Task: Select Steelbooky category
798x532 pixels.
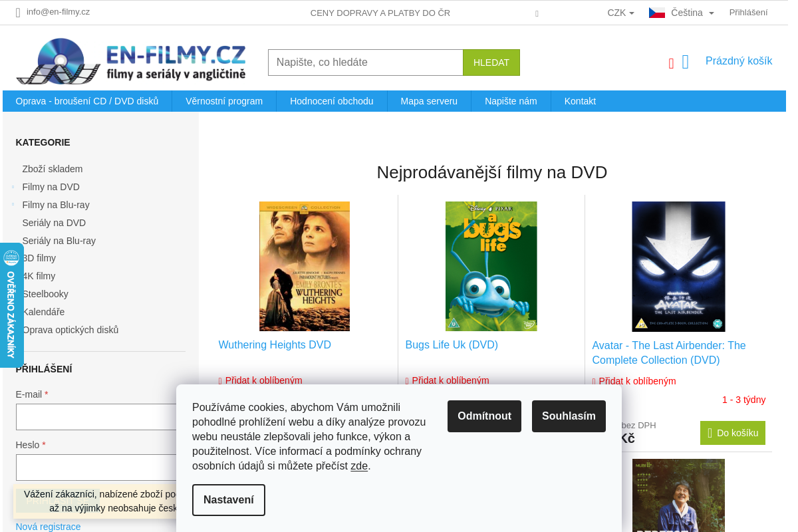Action: (45, 294)
